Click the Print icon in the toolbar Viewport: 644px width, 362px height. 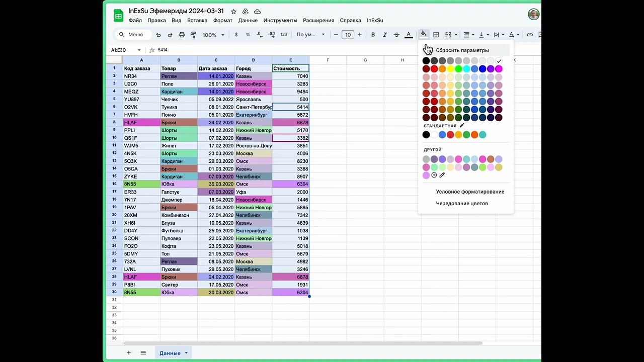pos(182,35)
